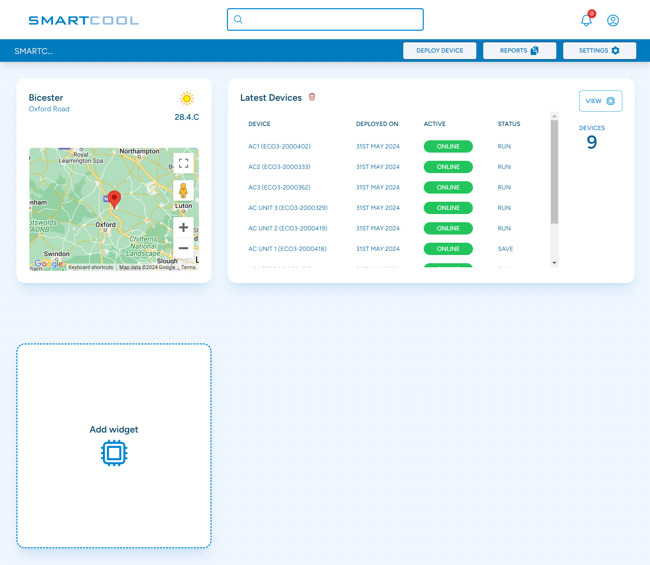Toggle fullscreen view on the map
Viewport: 650px width, 565px height.
coord(183,163)
